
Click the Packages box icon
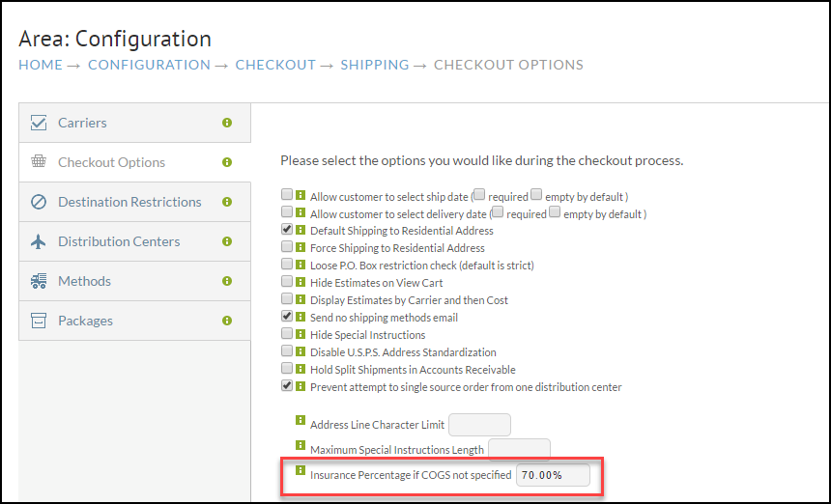39,321
